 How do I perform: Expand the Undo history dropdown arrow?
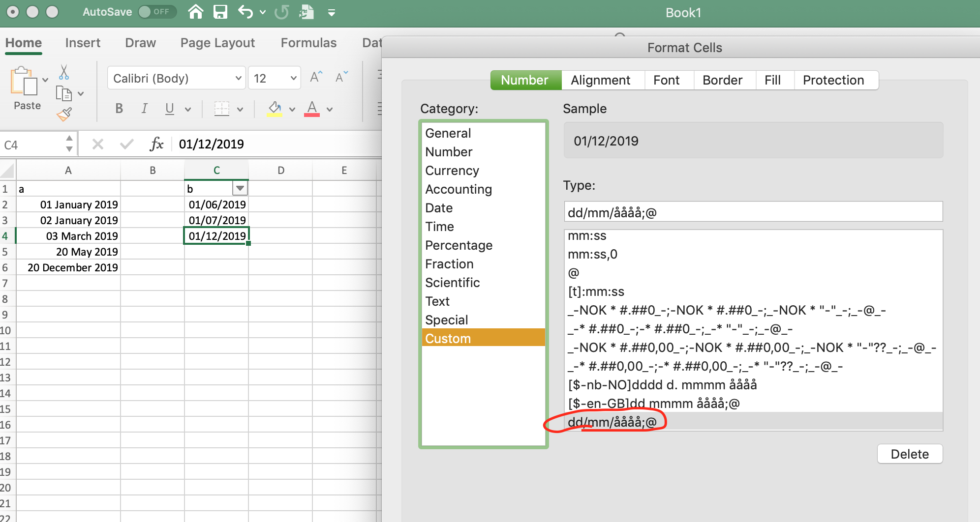click(263, 12)
